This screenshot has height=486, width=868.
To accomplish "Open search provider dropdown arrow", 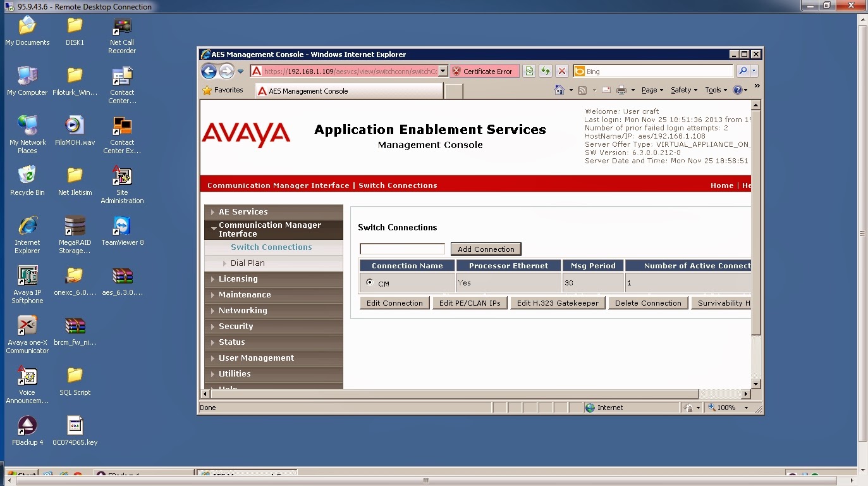I will click(754, 71).
